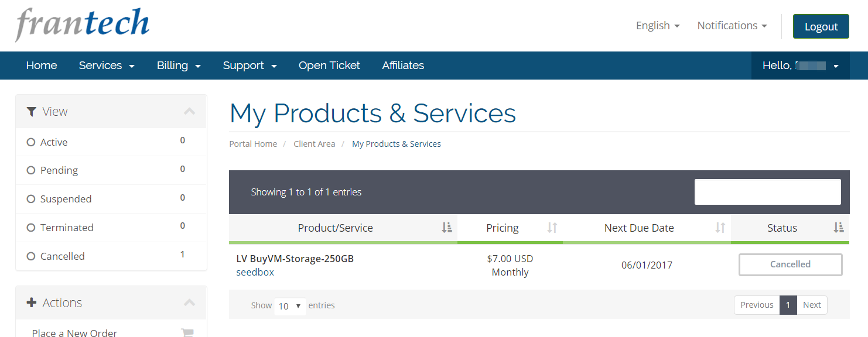This screenshot has width=868, height=337.
Task: Collapse the View panel chevron
Action: tap(189, 111)
